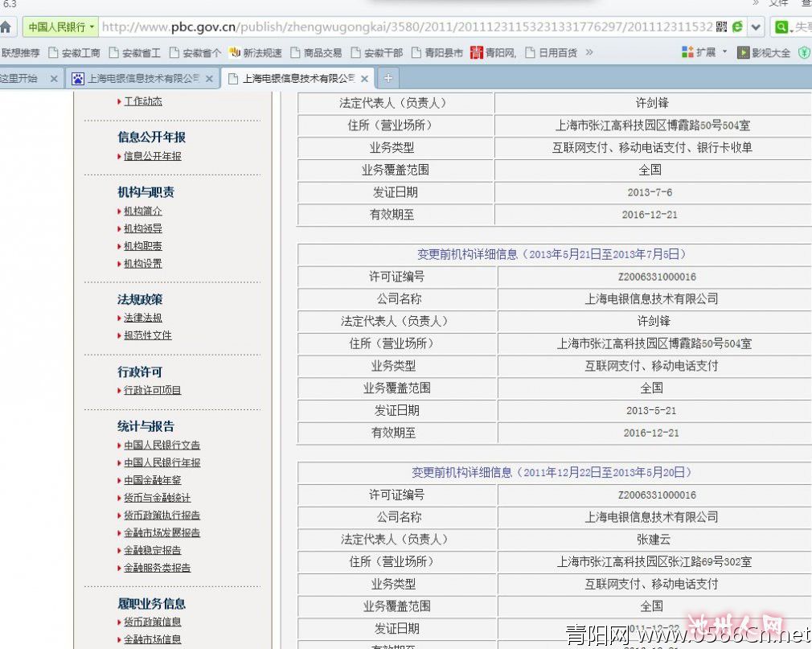Open the 安徽省工 bookmark

(x=135, y=53)
